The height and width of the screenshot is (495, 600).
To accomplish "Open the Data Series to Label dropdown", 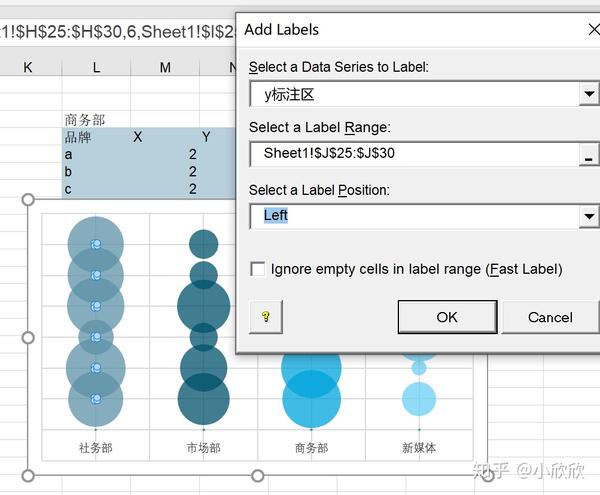I will [589, 93].
